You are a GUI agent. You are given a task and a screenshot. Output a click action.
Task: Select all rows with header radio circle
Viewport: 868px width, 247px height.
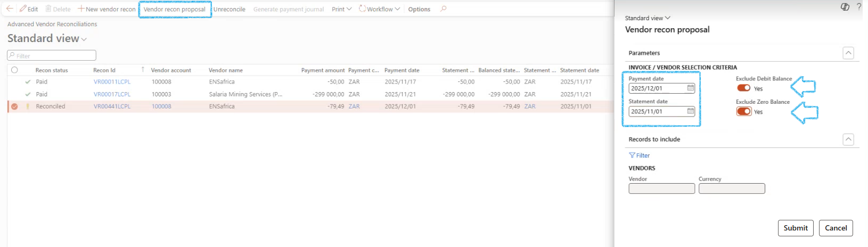[x=14, y=70]
